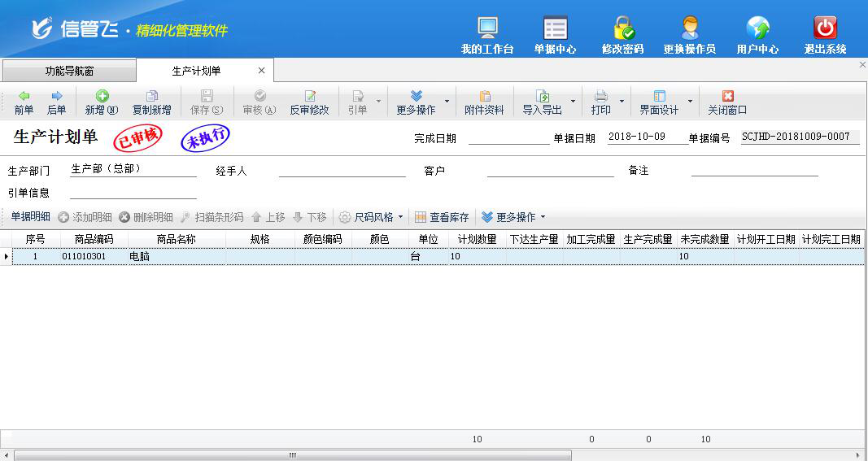Open Attachments (附件资料) toolbar button
Screen dimensions: 868x461
coord(484,102)
